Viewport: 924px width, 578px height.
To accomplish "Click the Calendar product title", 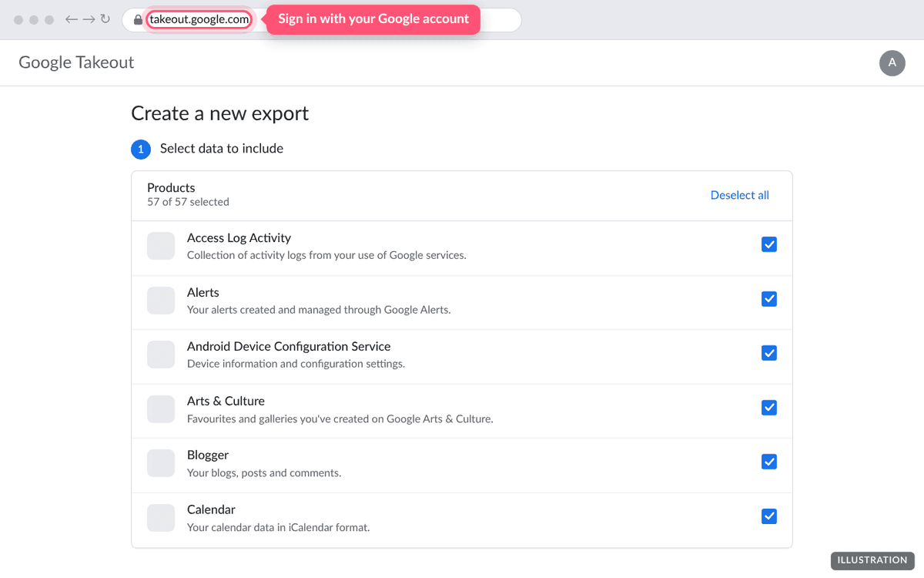I will click(x=211, y=509).
